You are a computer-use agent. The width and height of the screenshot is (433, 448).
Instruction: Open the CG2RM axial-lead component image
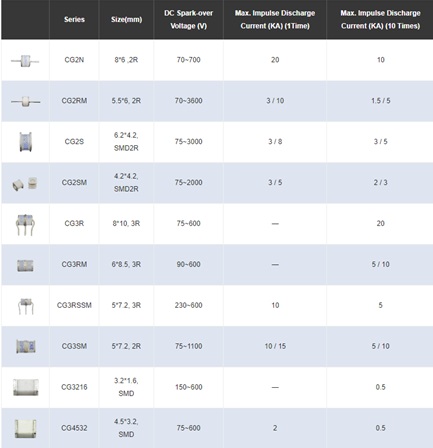(25, 101)
